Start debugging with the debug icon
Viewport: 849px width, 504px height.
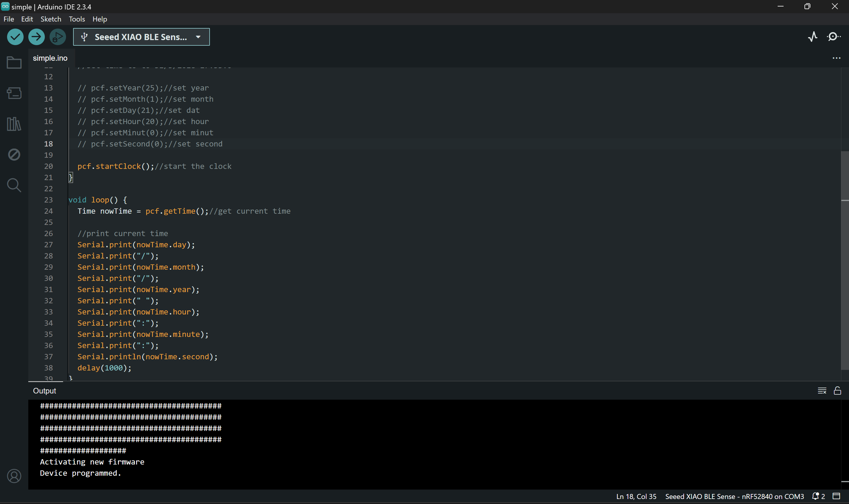[x=58, y=37]
